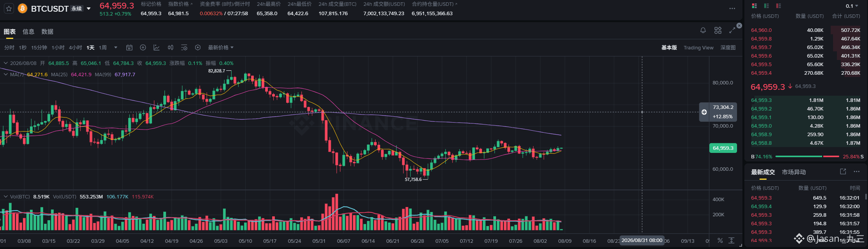Click the MA(7) value 64,271.6
The width and height of the screenshot is (868, 249).
click(37, 74)
